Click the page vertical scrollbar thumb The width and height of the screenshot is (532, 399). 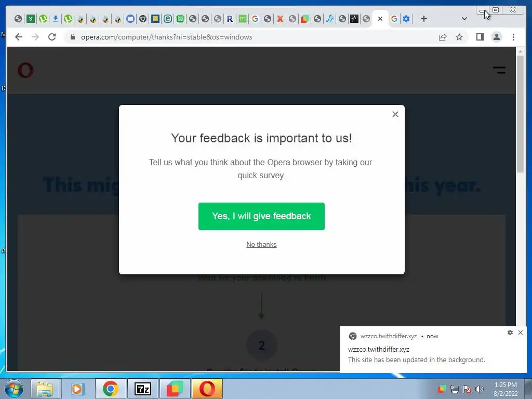click(x=520, y=114)
